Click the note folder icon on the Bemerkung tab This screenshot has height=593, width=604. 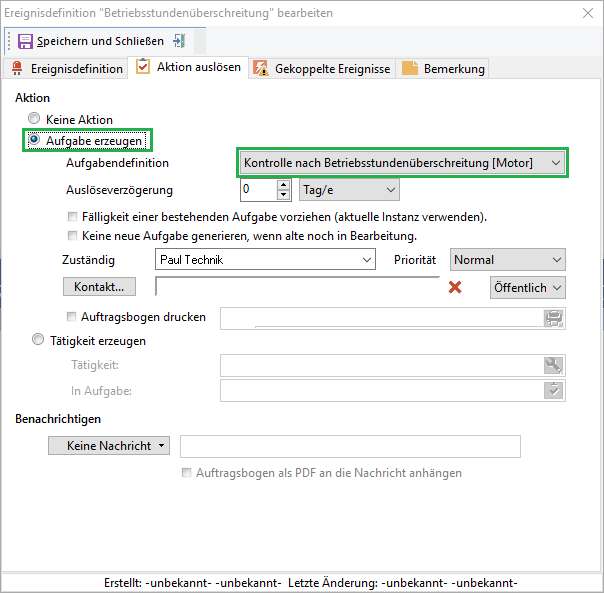click(409, 68)
